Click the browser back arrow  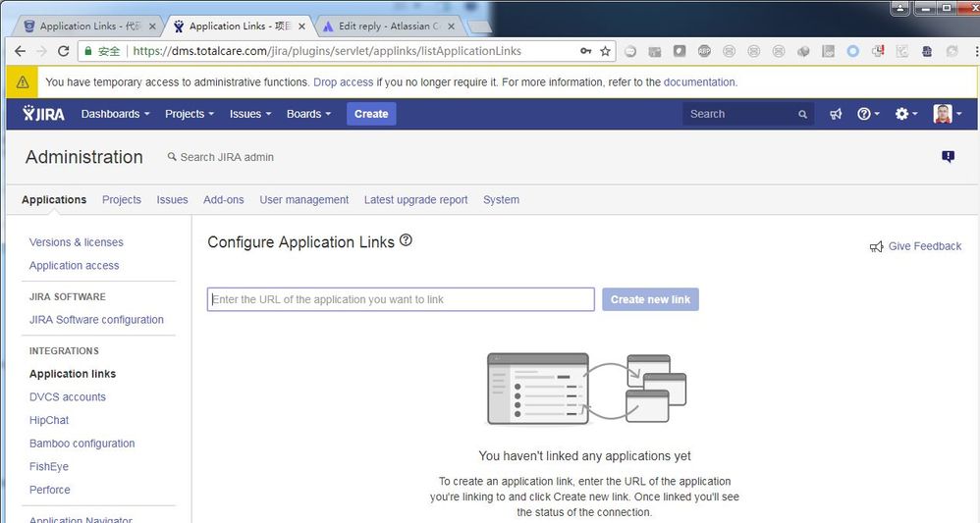point(20,51)
